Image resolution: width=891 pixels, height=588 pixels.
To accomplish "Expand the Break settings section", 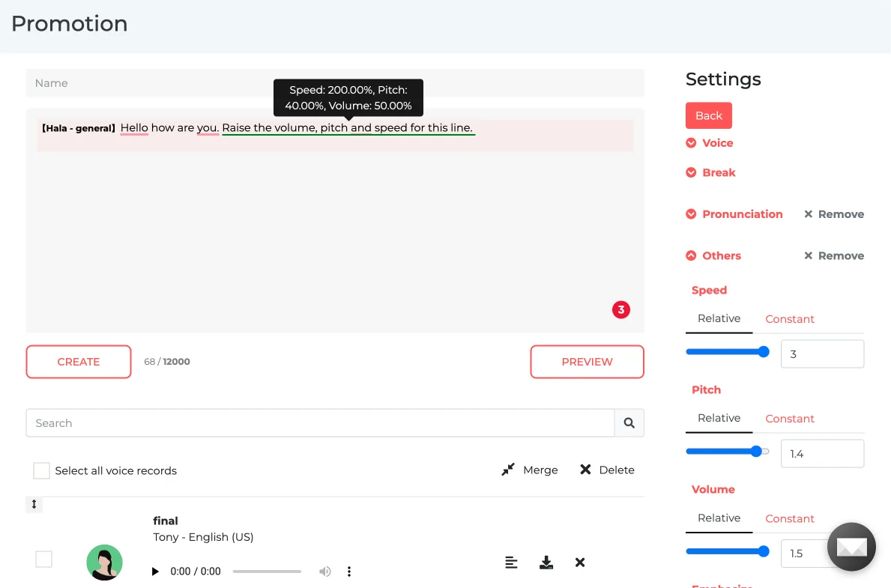I will (x=711, y=173).
